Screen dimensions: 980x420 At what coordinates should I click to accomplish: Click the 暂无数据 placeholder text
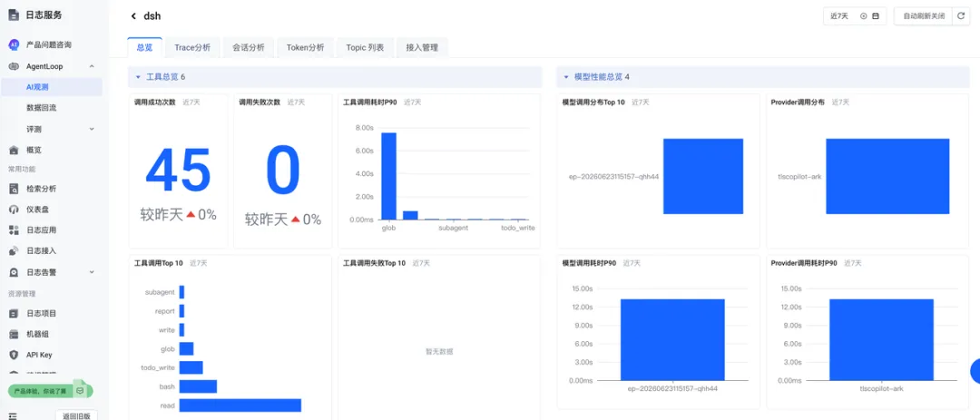[439, 351]
